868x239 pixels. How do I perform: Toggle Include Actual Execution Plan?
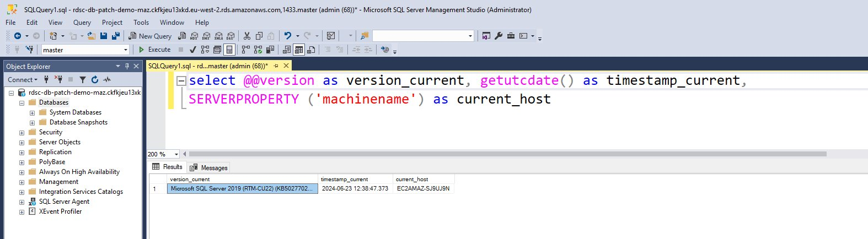pos(246,50)
